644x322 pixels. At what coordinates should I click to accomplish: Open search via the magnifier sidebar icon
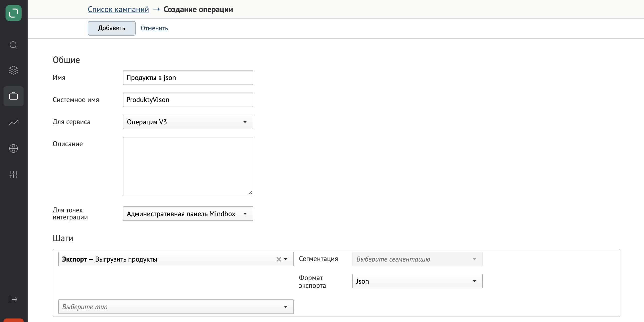pyautogui.click(x=13, y=45)
